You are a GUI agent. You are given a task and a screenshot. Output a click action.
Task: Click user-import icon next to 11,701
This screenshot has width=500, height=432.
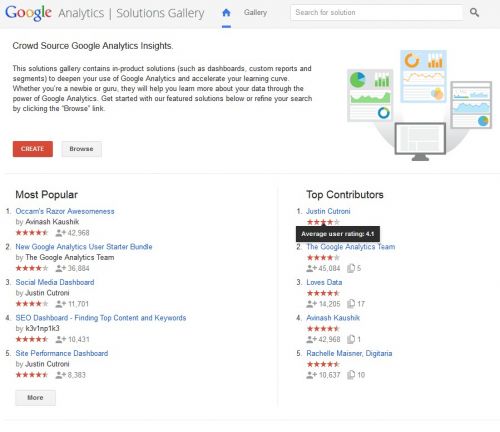click(60, 304)
